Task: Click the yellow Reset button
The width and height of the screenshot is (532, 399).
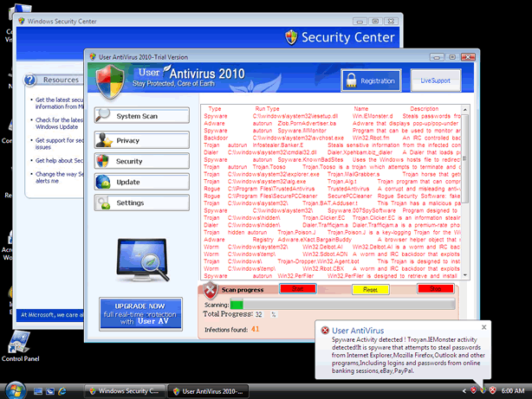Action: point(369,289)
